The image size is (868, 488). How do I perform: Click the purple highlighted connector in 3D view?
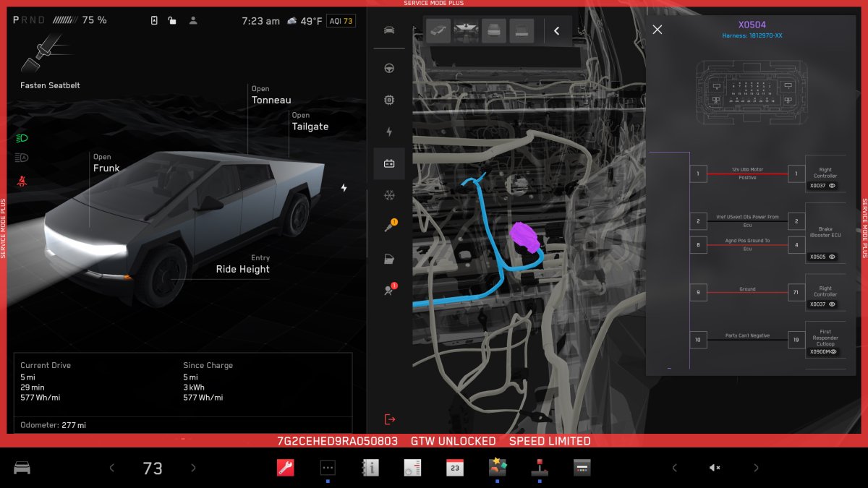526,237
